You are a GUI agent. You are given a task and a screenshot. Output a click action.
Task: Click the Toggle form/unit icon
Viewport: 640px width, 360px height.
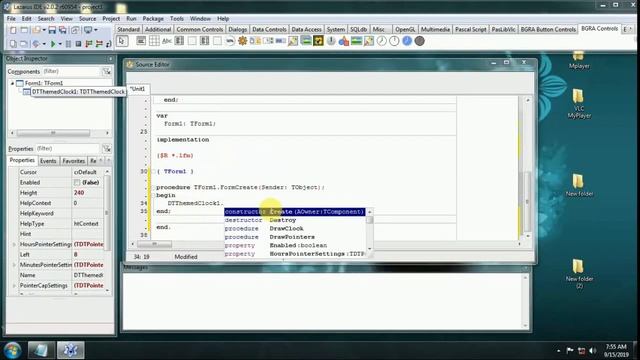click(x=75, y=30)
